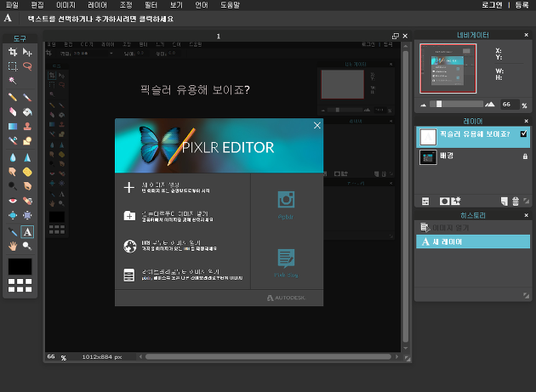Delete the layer using the trash icon
This screenshot has height=392, width=536.
[516, 202]
